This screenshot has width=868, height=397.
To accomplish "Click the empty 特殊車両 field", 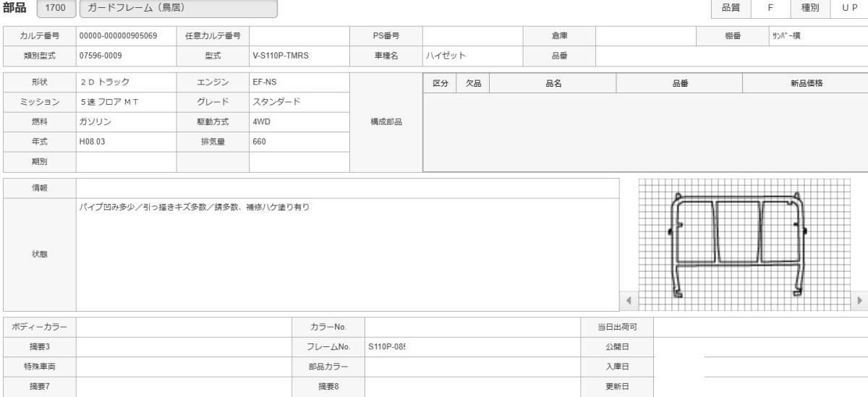I will (183, 366).
